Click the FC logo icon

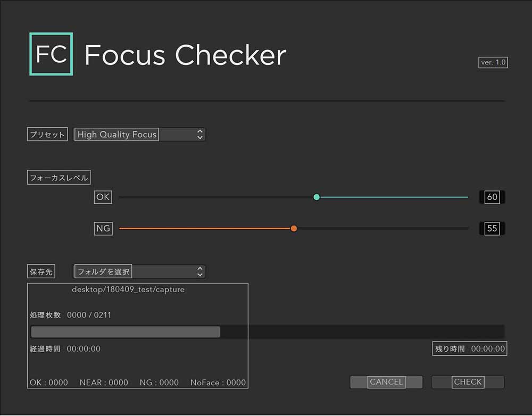pyautogui.click(x=51, y=54)
